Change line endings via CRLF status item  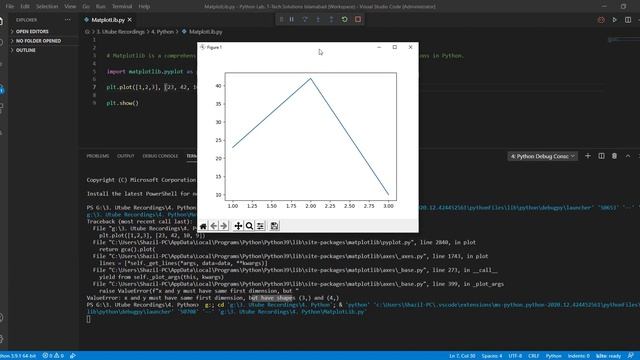pyautogui.click(x=533, y=356)
